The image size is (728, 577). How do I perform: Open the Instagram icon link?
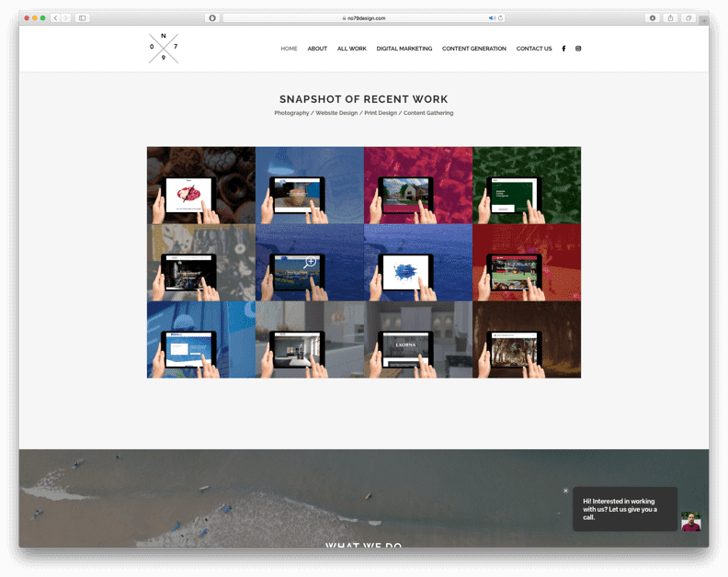[578, 49]
